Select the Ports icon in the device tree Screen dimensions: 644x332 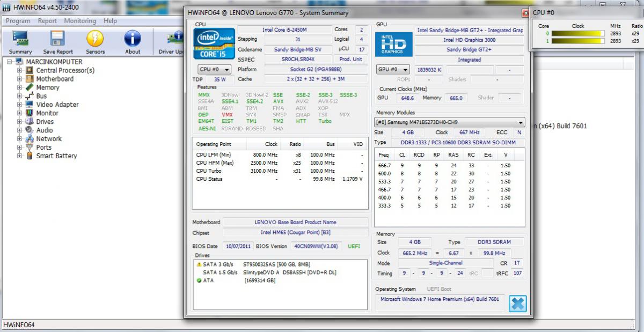click(x=30, y=147)
